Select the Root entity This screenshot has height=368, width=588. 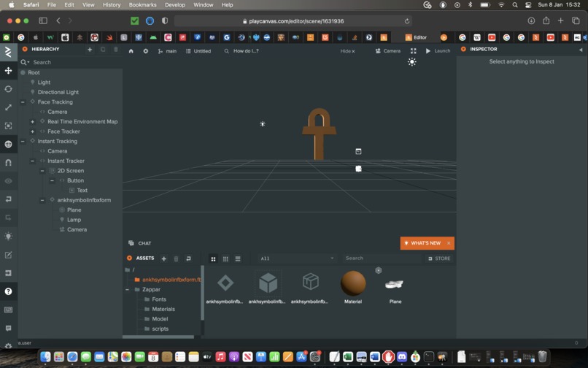click(34, 72)
